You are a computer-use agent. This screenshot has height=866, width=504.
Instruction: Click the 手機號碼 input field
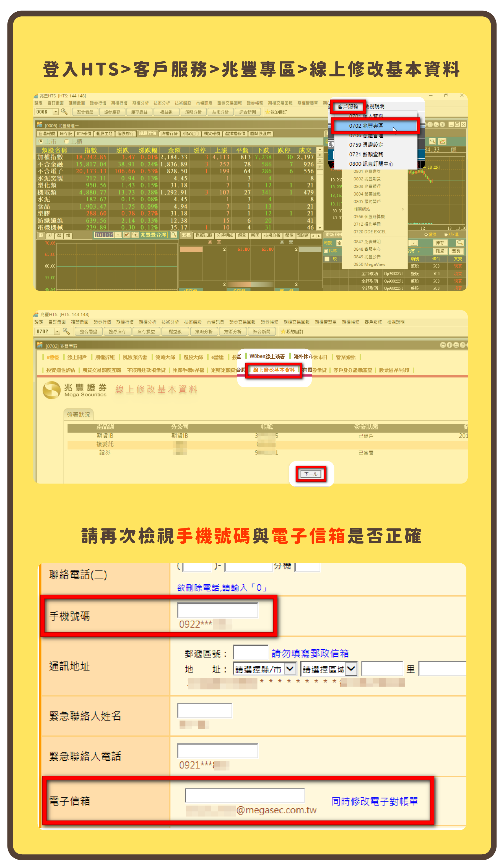pos(217,610)
